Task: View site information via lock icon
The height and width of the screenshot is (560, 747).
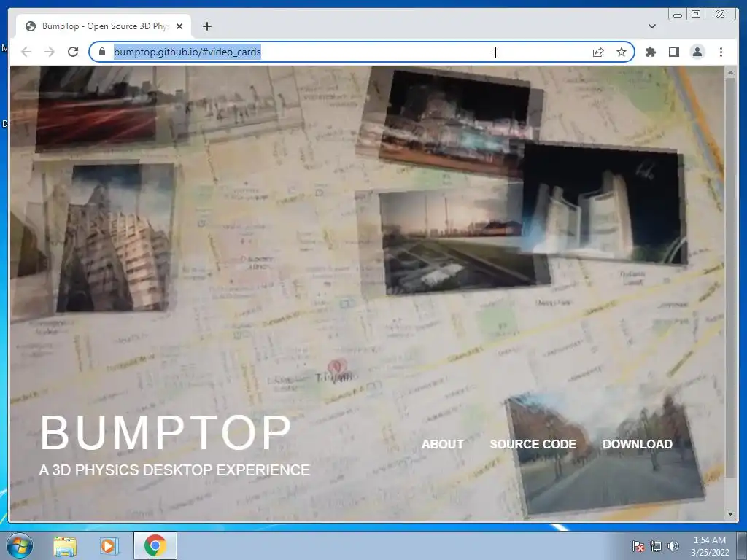Action: tap(102, 52)
